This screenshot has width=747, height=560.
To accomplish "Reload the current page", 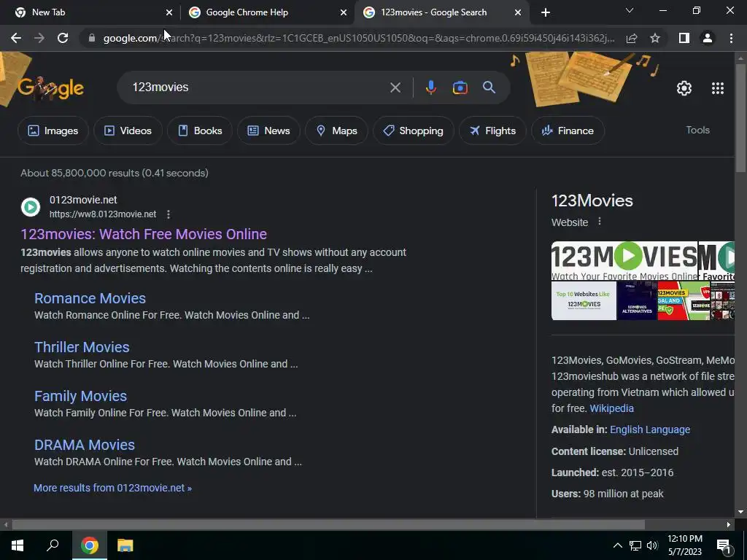I will [63, 38].
